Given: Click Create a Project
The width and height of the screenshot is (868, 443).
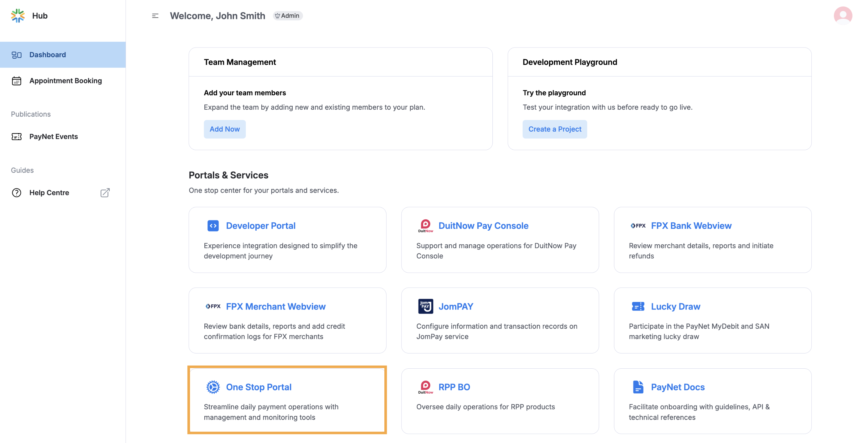Looking at the screenshot, I should [x=555, y=129].
